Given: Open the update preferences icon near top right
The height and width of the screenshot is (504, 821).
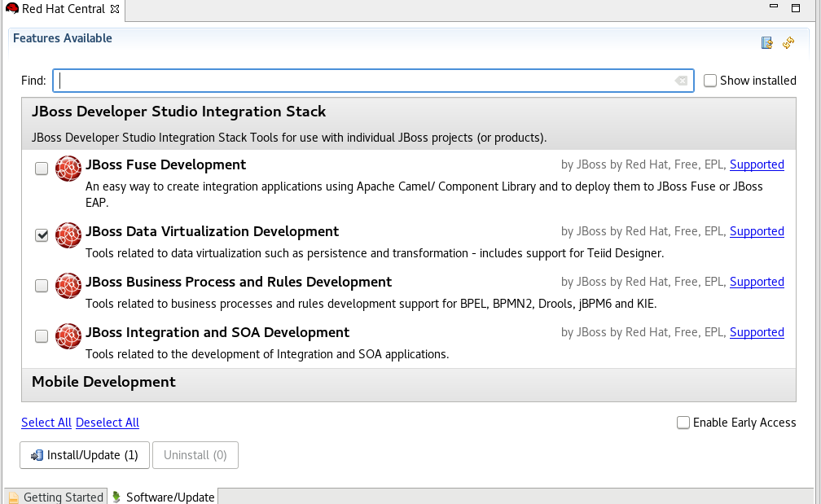Looking at the screenshot, I should (x=766, y=42).
